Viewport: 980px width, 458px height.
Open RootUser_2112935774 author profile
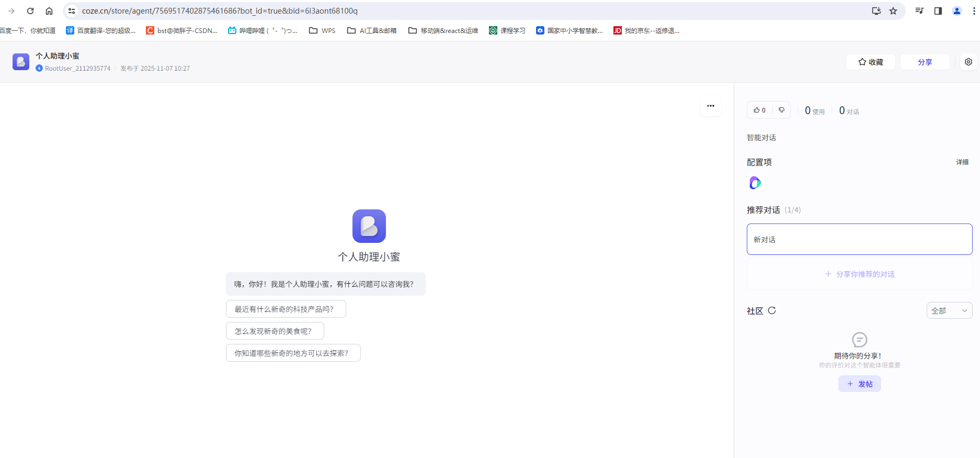pyautogui.click(x=73, y=69)
